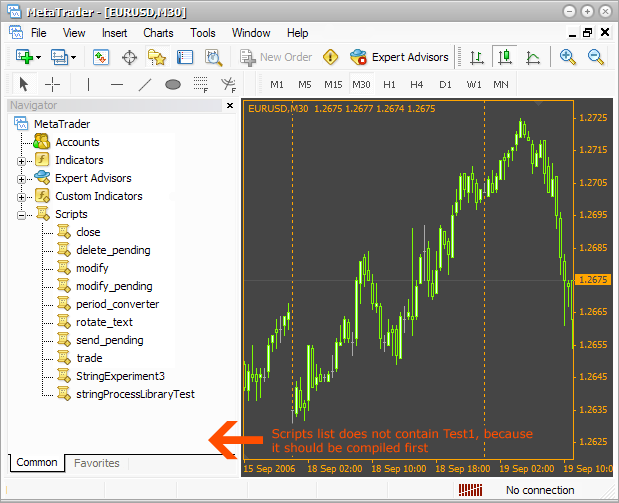Open the Tools menu
This screenshot has height=503, width=619.
coord(203,33)
